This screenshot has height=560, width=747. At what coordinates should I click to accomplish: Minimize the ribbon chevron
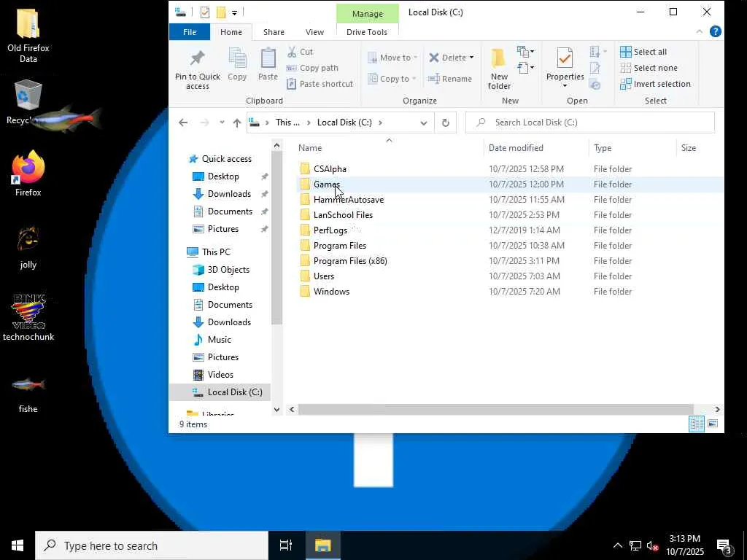(699, 32)
